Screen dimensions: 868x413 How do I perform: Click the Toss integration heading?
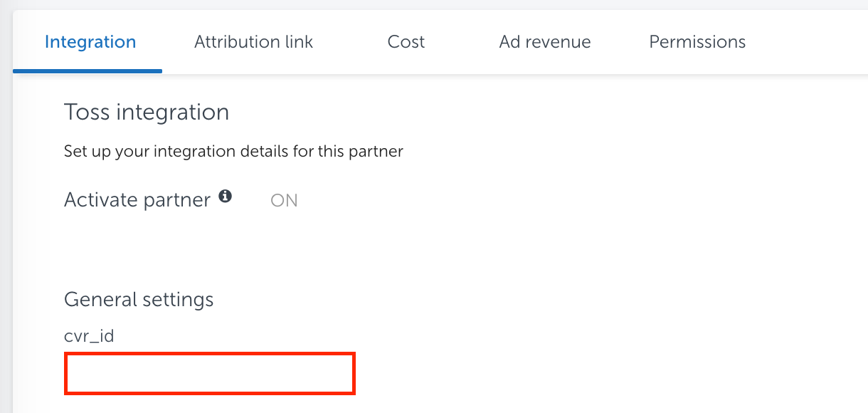pos(147,112)
